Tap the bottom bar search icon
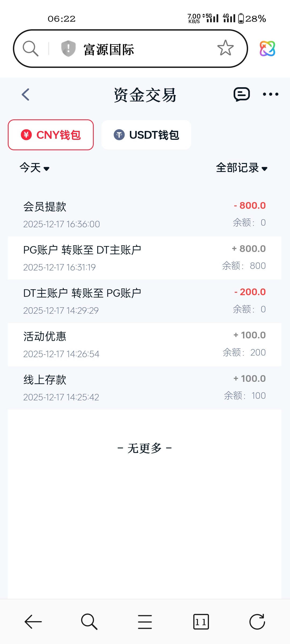 point(89,621)
